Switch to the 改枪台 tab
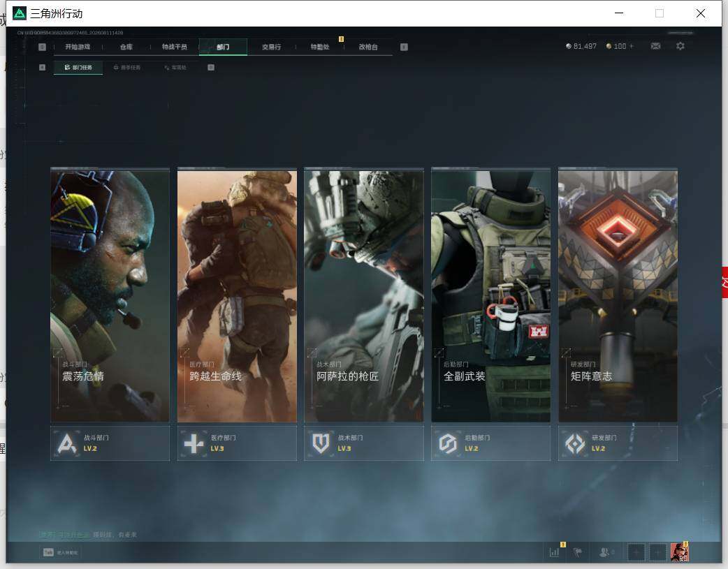Image resolution: width=728 pixels, height=569 pixels. (368, 47)
